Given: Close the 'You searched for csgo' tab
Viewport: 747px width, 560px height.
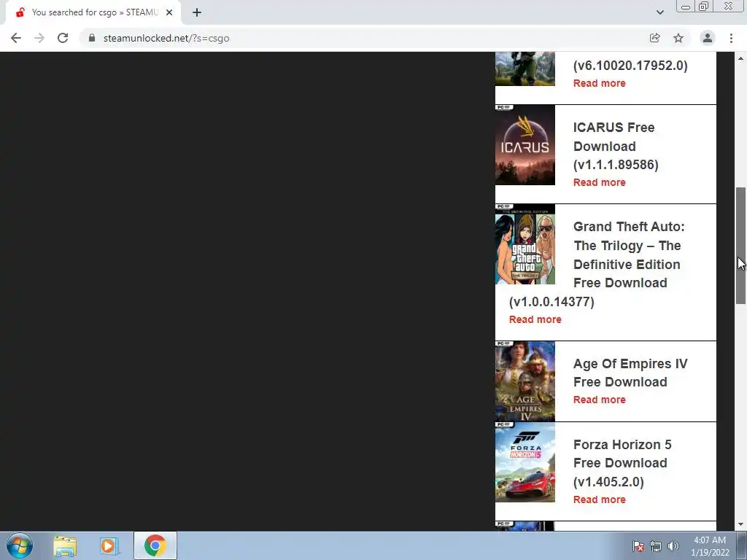Looking at the screenshot, I should [x=169, y=12].
